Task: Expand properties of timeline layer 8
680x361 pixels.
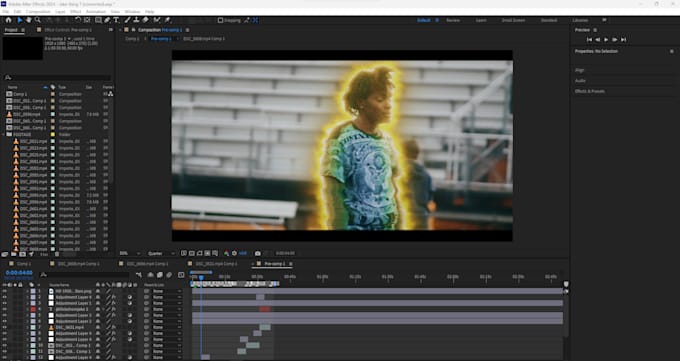Action: click(27, 334)
